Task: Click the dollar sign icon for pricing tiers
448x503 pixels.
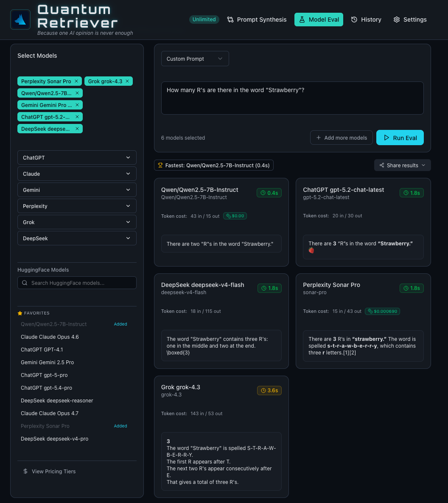Action: 25,471
